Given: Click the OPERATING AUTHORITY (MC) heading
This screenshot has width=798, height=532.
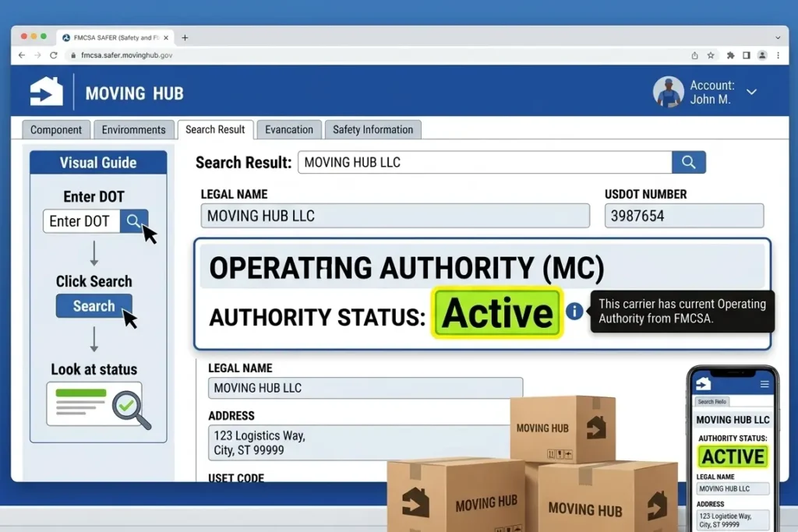Looking at the screenshot, I should pyautogui.click(x=407, y=268).
